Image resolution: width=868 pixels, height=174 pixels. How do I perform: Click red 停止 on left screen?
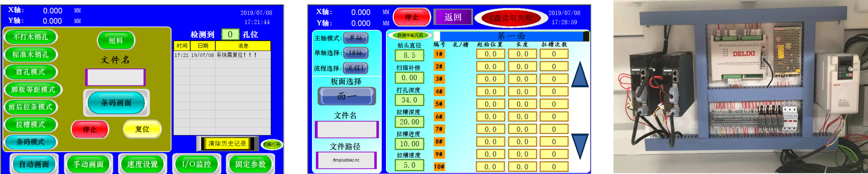[x=90, y=129]
